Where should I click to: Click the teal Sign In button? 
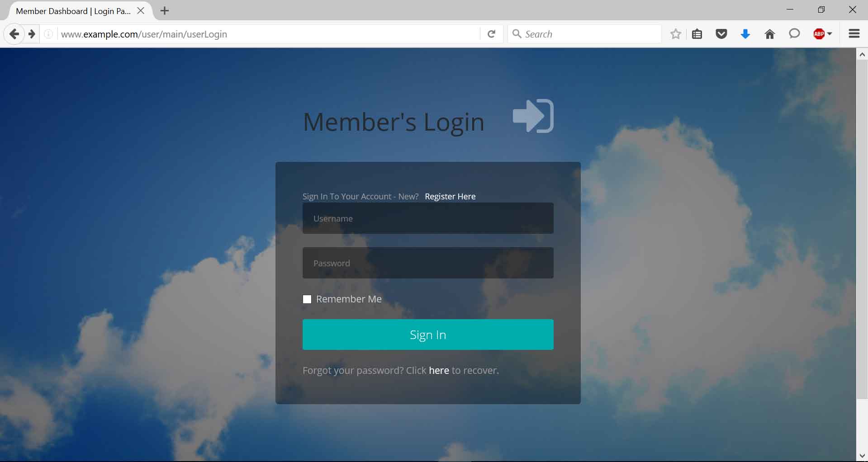[428, 335]
